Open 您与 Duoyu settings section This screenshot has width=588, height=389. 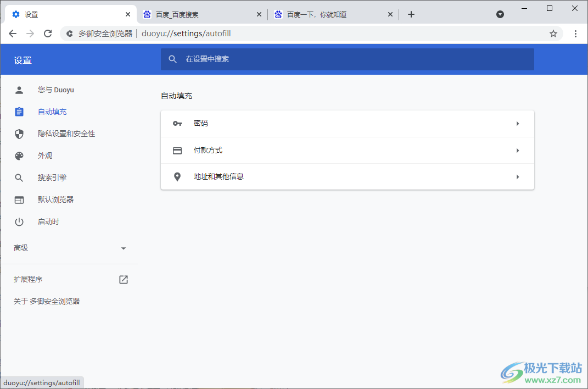[x=55, y=90]
